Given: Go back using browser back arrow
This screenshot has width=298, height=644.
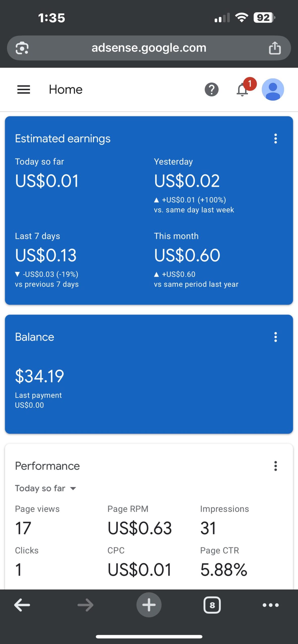Looking at the screenshot, I should 22,605.
